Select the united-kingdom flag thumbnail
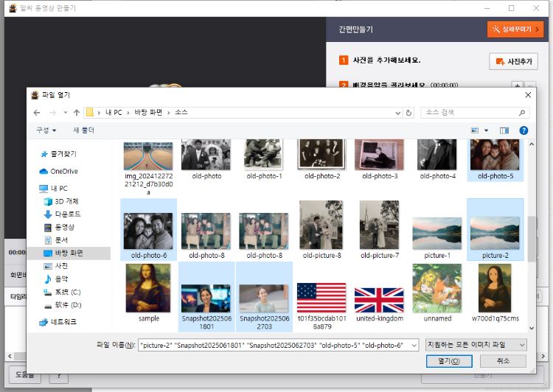This screenshot has height=392, width=553. pos(379,300)
